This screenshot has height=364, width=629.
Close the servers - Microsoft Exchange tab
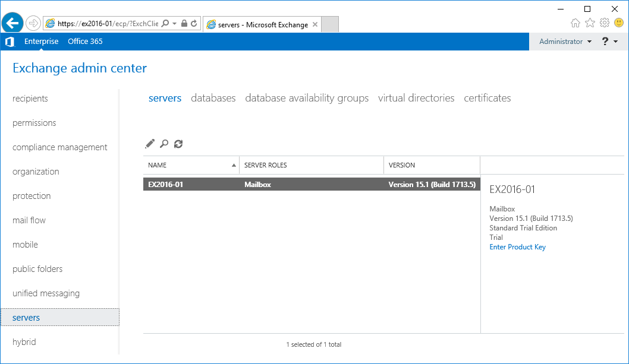click(x=315, y=24)
